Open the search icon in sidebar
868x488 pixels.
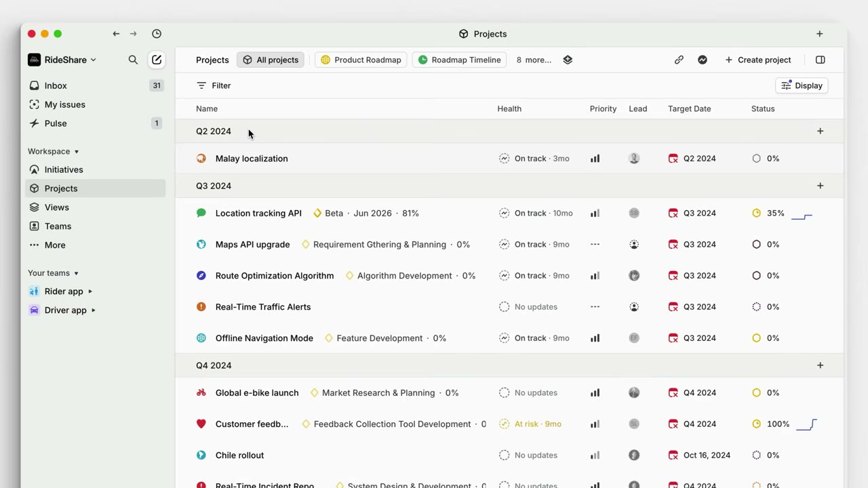click(133, 60)
